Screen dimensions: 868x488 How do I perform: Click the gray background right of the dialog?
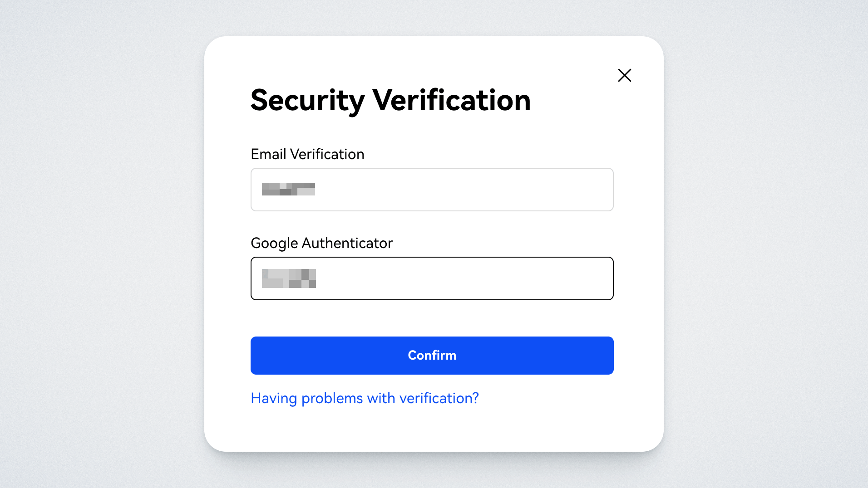pos(767,245)
